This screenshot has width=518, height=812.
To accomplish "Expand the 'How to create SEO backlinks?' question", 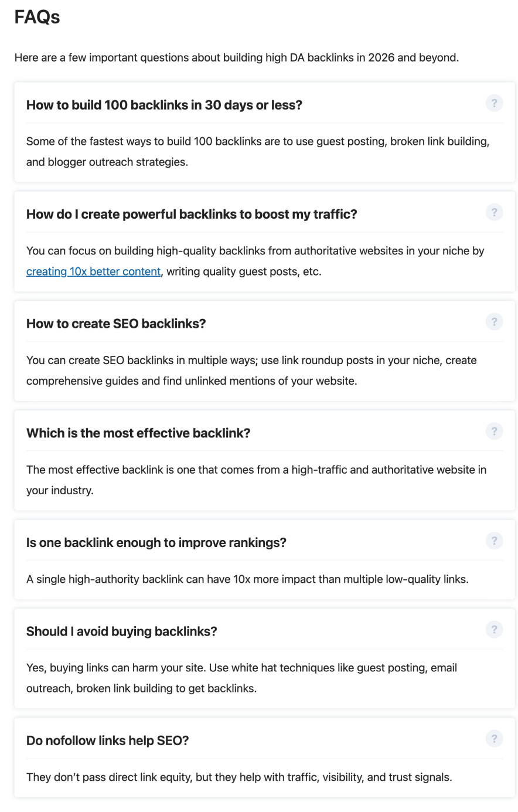I will [117, 323].
